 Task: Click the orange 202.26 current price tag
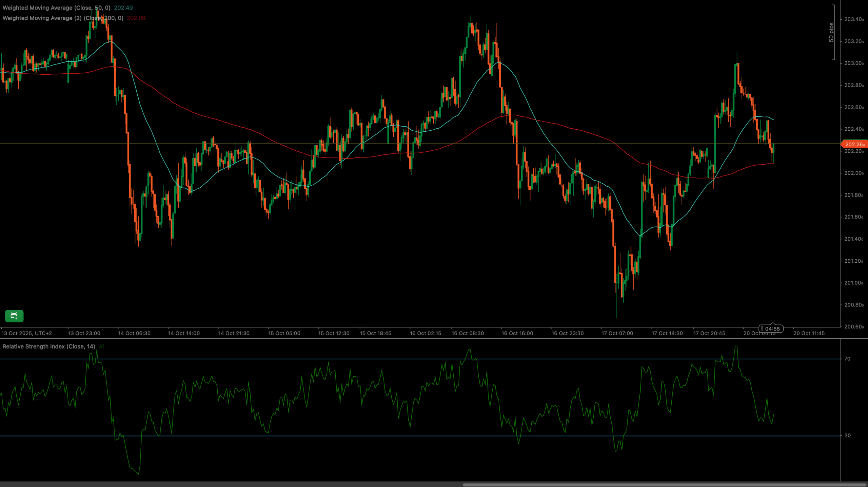pyautogui.click(x=854, y=145)
